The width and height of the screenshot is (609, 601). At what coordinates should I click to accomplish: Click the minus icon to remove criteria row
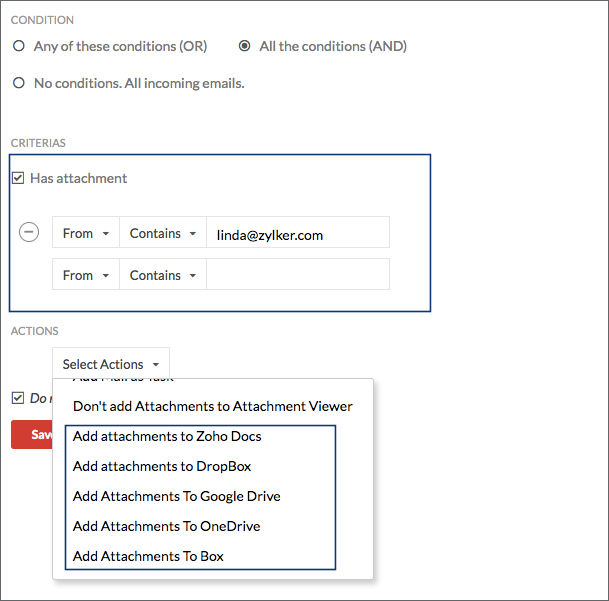click(x=30, y=232)
